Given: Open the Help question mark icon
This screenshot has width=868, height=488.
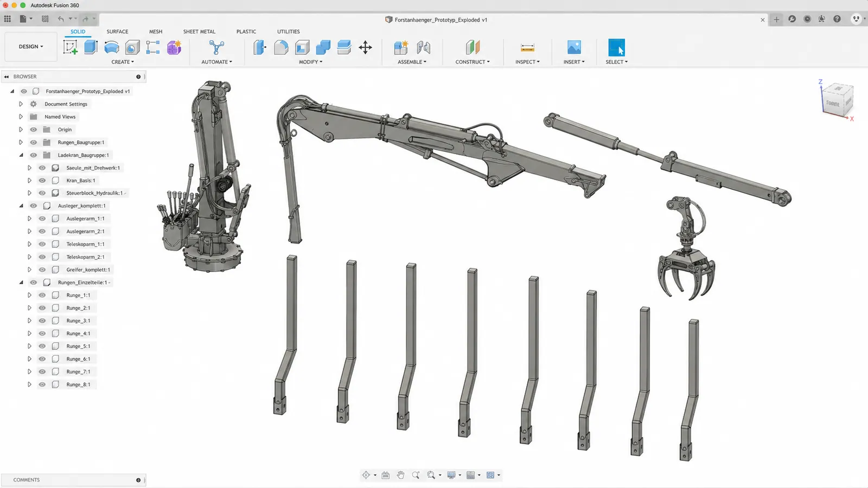Looking at the screenshot, I should pos(837,19).
